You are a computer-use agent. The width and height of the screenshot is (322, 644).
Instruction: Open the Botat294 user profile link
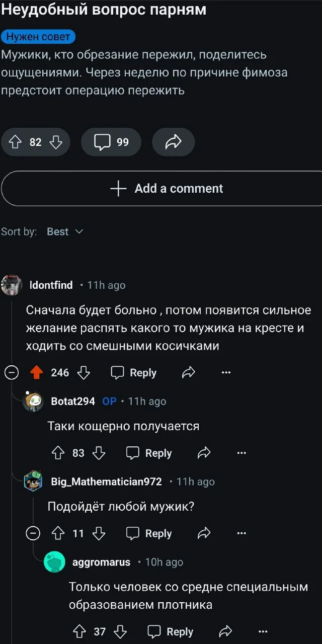pos(73,401)
